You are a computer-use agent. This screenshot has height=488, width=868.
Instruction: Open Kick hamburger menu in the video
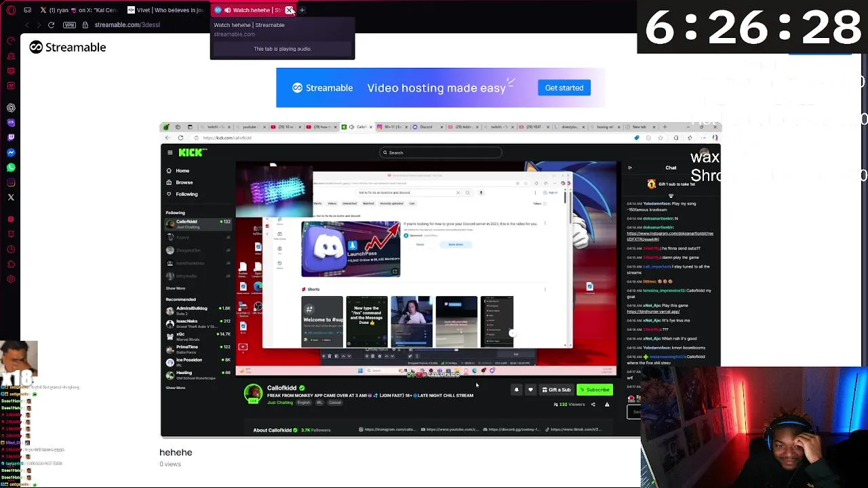click(170, 152)
